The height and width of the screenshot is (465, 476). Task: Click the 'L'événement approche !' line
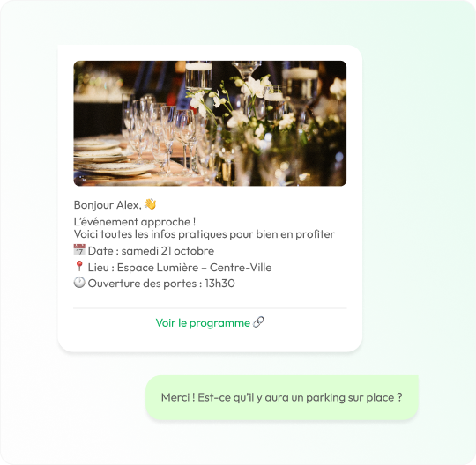[135, 222]
